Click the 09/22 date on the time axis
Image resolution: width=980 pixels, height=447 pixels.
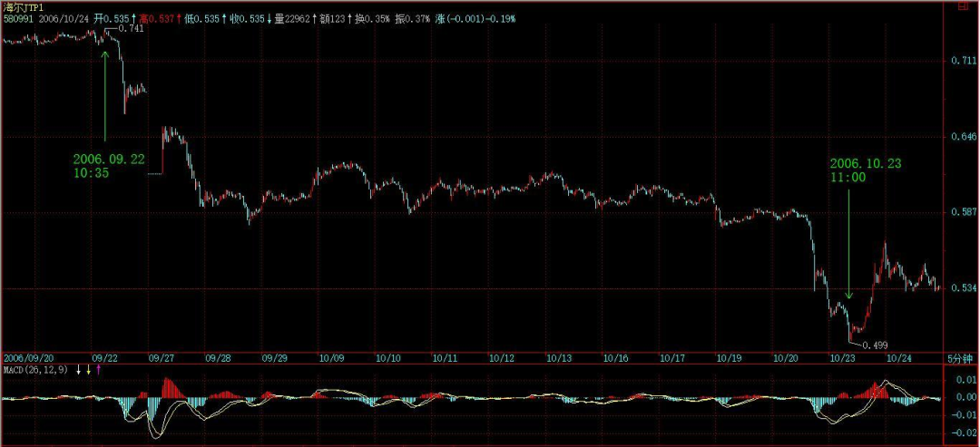(x=104, y=358)
